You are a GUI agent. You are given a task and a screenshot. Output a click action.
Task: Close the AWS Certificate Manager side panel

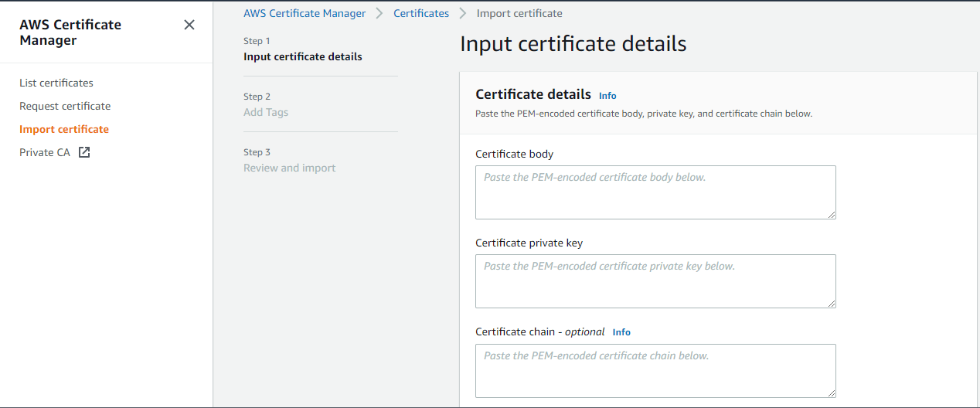[189, 25]
